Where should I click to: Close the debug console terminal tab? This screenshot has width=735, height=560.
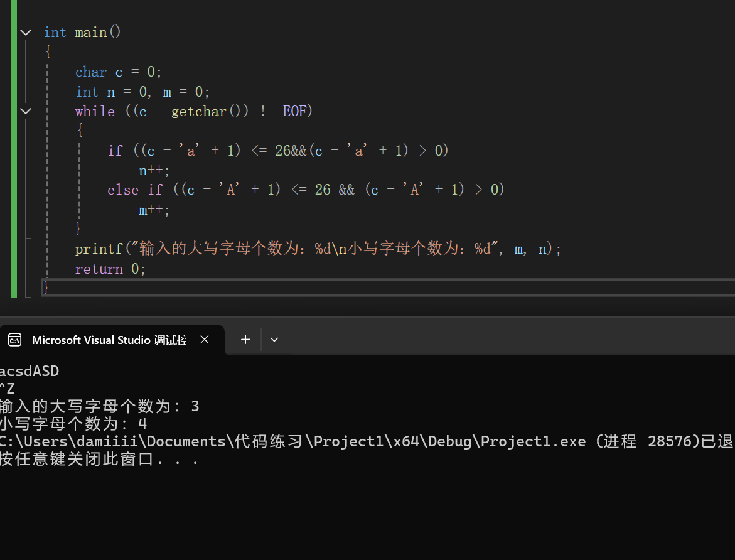204,339
